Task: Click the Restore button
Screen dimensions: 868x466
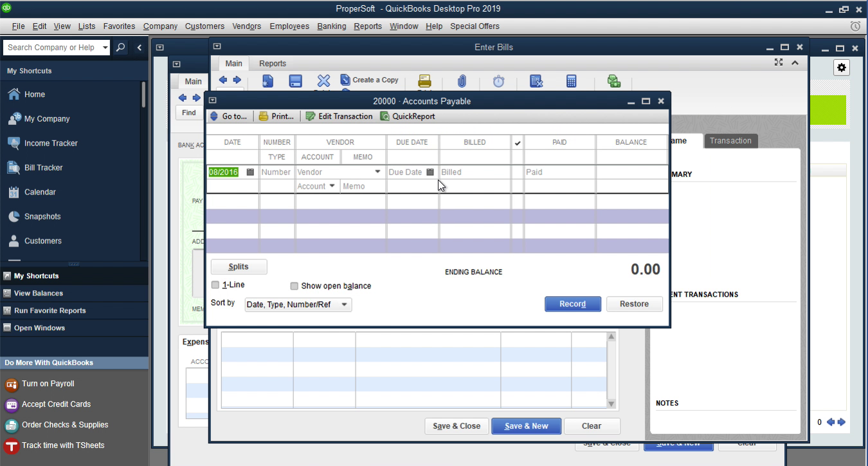Action: click(x=635, y=304)
